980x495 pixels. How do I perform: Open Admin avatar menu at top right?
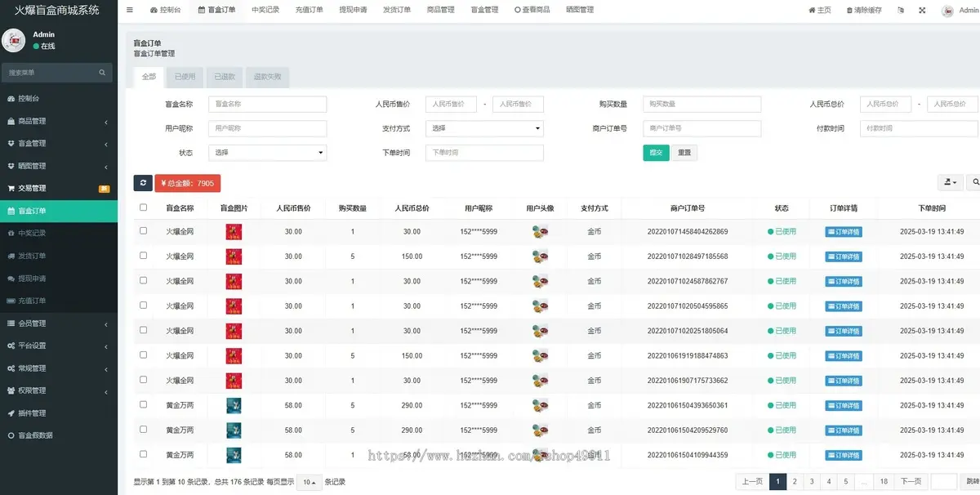tap(959, 11)
